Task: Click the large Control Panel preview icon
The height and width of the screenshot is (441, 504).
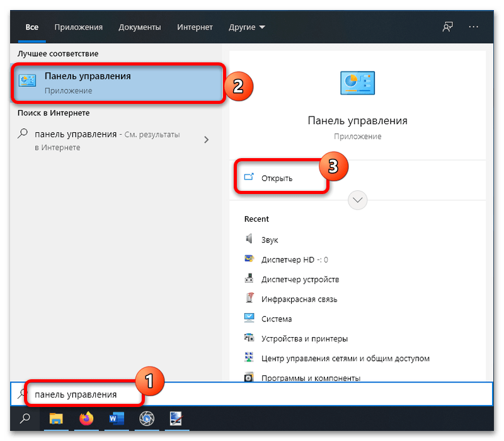Action: [x=357, y=83]
